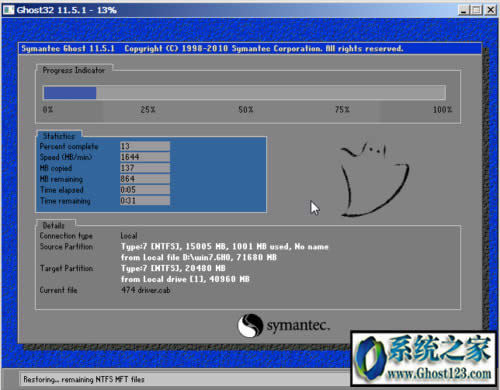Select the Speed value 1644
Viewport: 500px width, 390px height.
click(145, 157)
